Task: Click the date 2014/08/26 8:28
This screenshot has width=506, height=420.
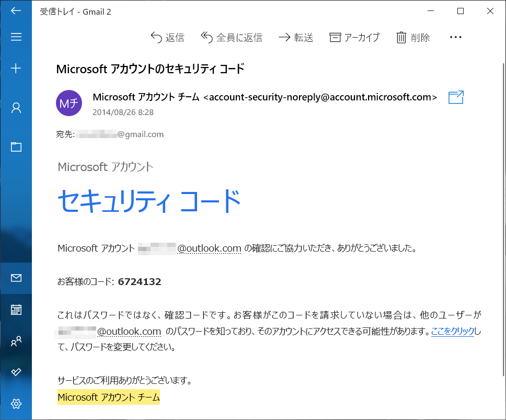Action: pos(123,112)
